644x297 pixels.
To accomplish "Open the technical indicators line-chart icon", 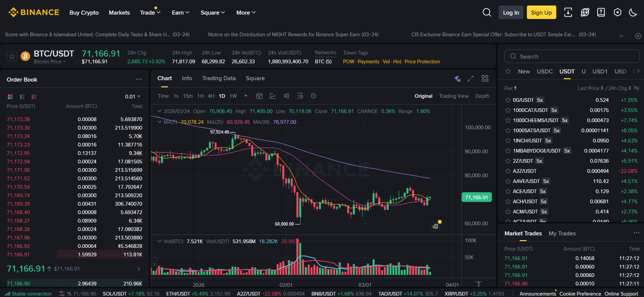I will tap(273, 96).
